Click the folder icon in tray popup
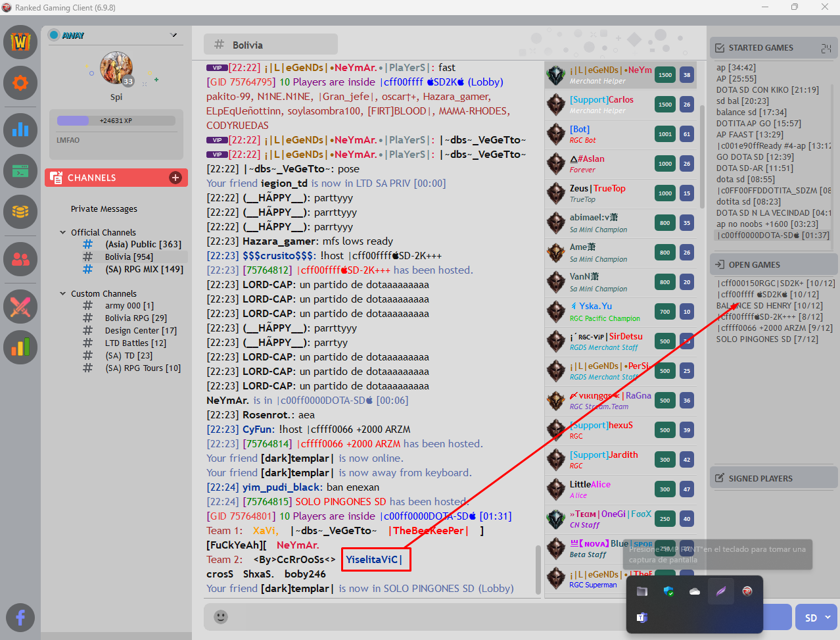The height and width of the screenshot is (640, 840). tap(642, 591)
